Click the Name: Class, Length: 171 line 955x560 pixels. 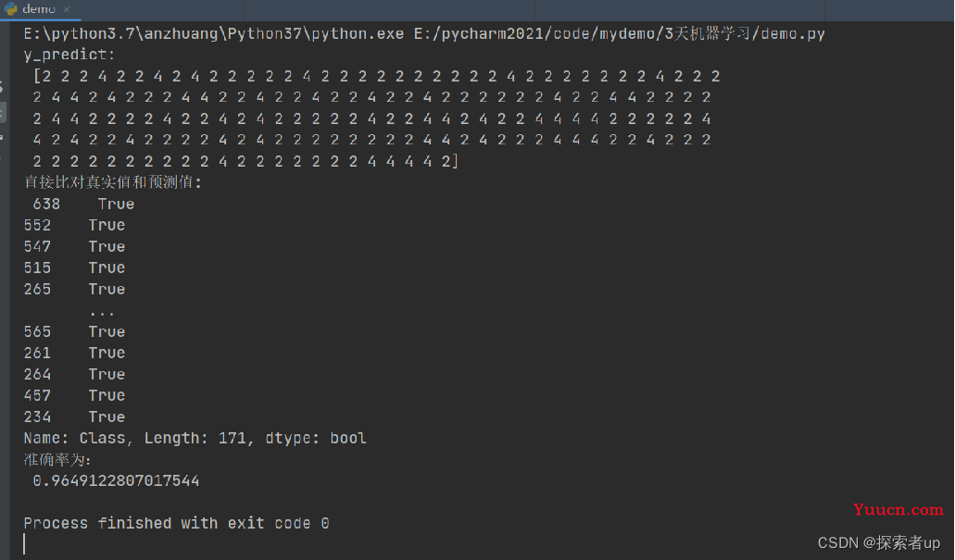click(195, 438)
